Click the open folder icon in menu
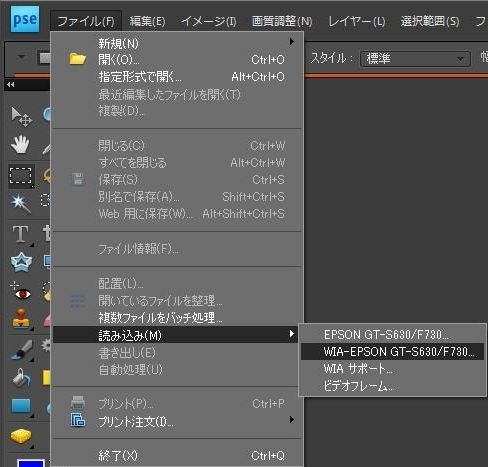 pyautogui.click(x=78, y=59)
